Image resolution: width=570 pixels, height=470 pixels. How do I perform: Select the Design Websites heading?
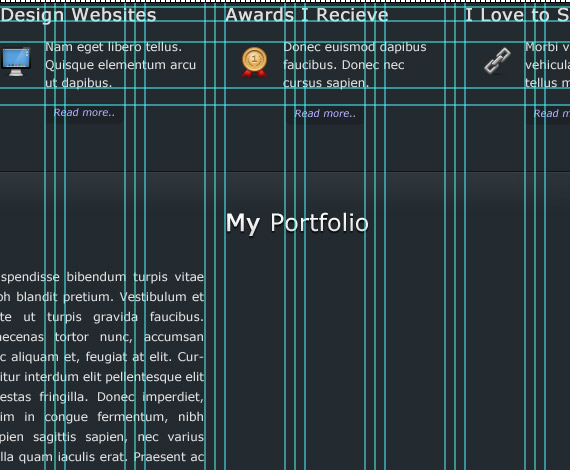point(78,15)
